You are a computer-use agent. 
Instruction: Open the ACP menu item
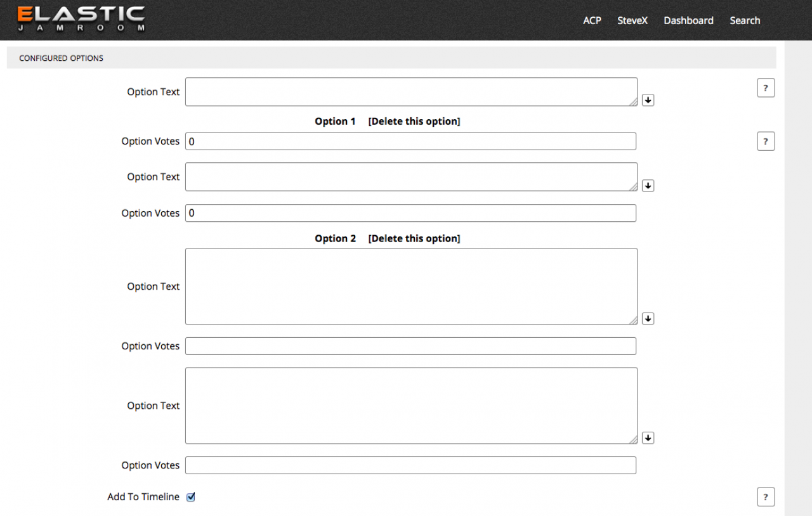pos(592,20)
